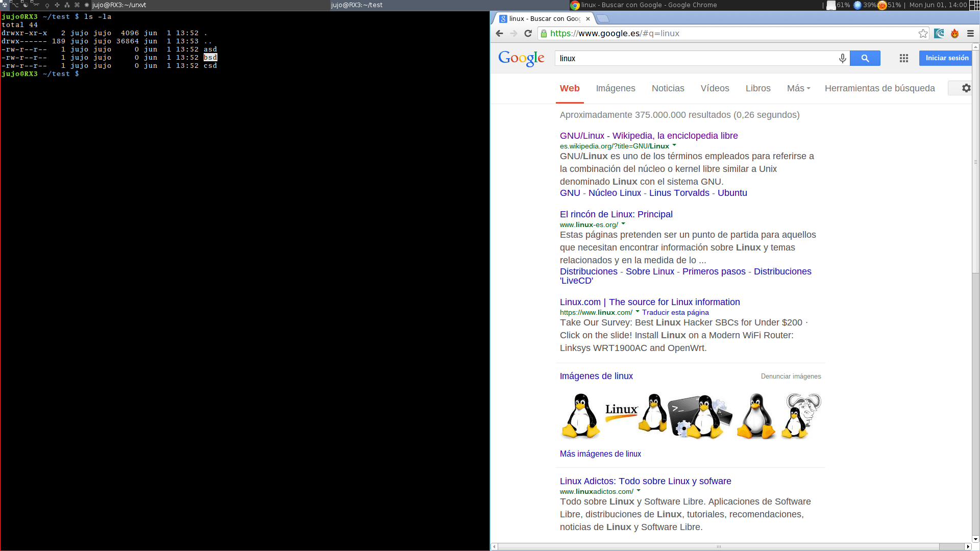Reload the Google search page

coord(528,34)
